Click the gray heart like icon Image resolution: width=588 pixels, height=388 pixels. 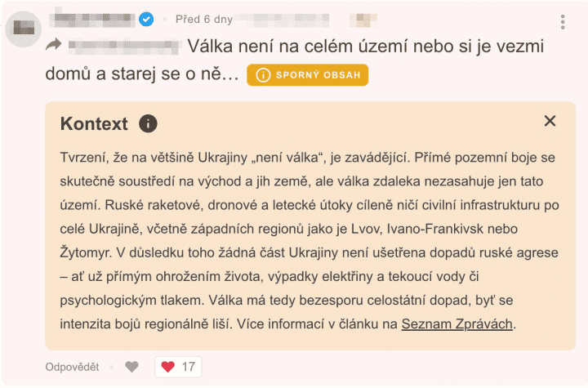(x=131, y=367)
